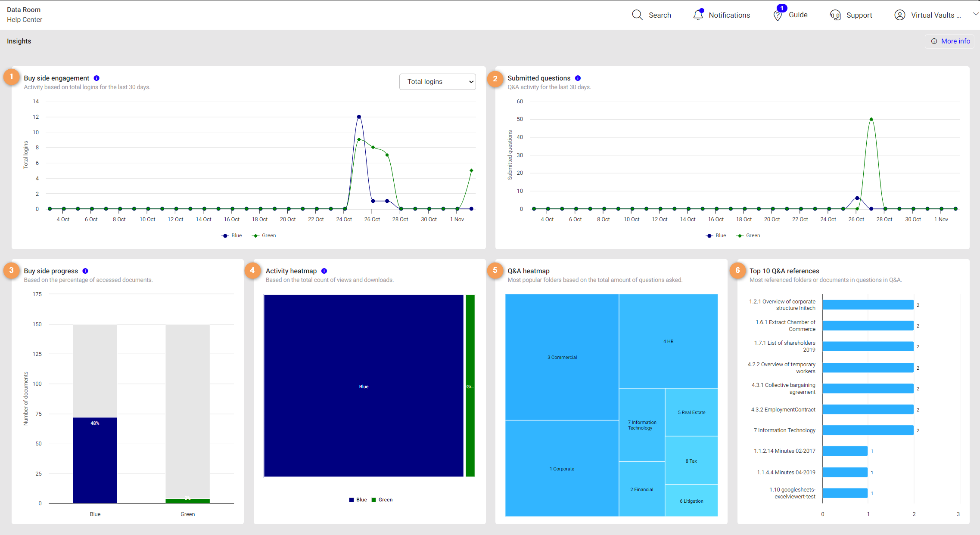Click the 4.3.2 EmploymentContract reference bar
The width and height of the screenshot is (980, 535).
tap(868, 409)
